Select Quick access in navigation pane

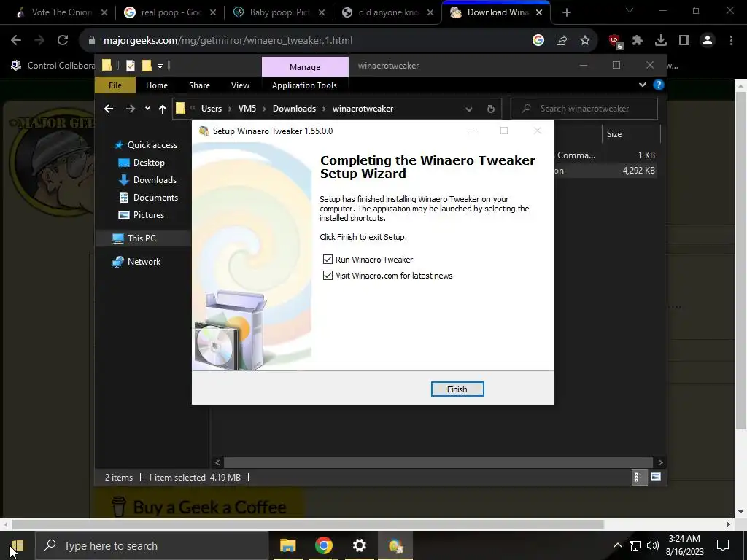click(146, 145)
